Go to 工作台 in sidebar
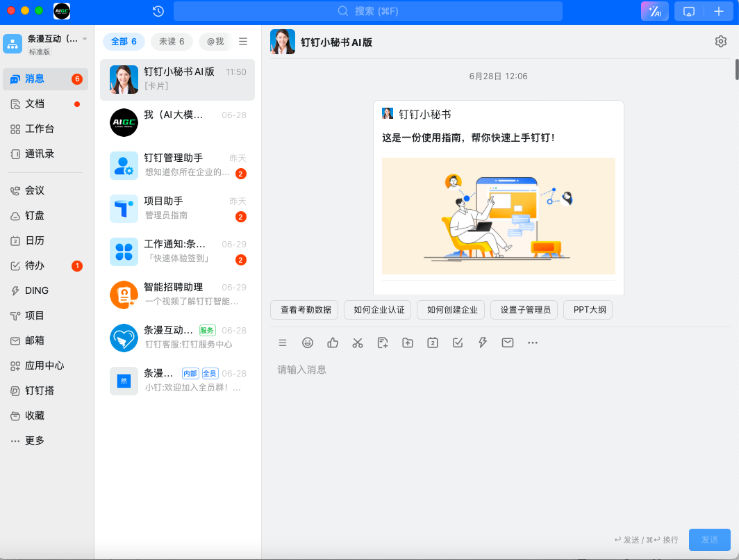 coord(45,129)
